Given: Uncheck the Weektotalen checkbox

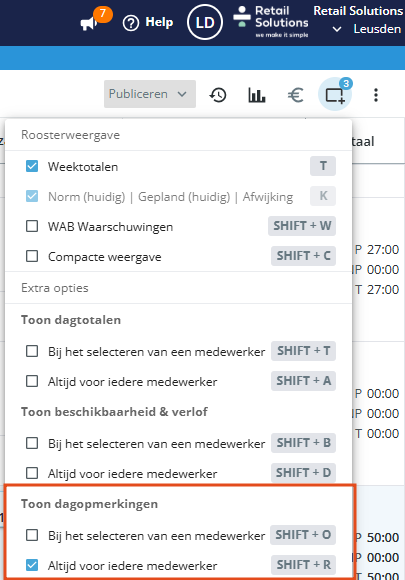Looking at the screenshot, I should [x=32, y=166].
